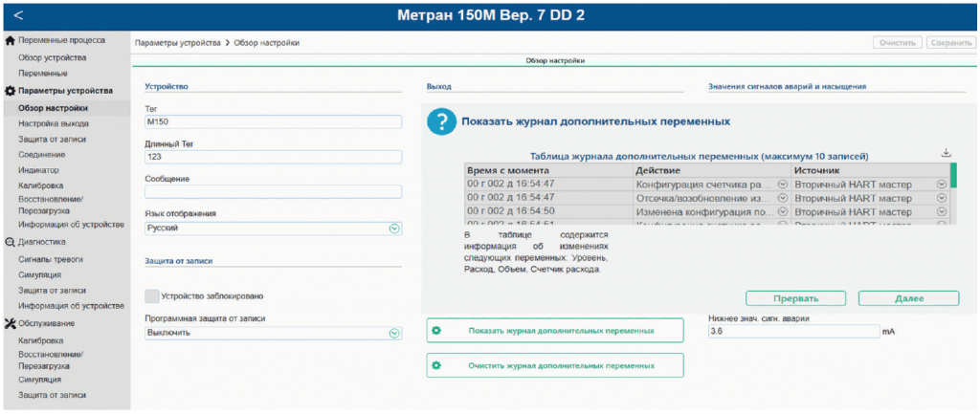
Task: Select the 00 г 002 д 16:54:50 cell
Action: 548,211
